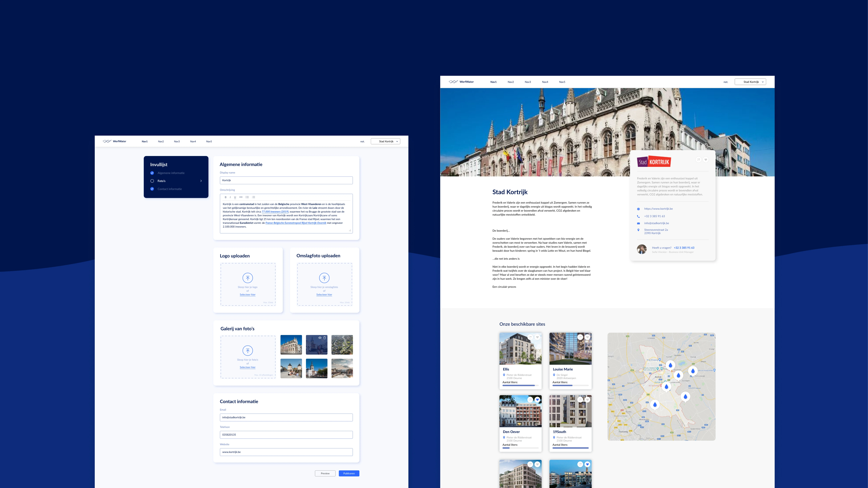Screen dimensions: 868x488
Task: Click the water drop marker near Sint-Lodewijk
Action: tap(693, 371)
